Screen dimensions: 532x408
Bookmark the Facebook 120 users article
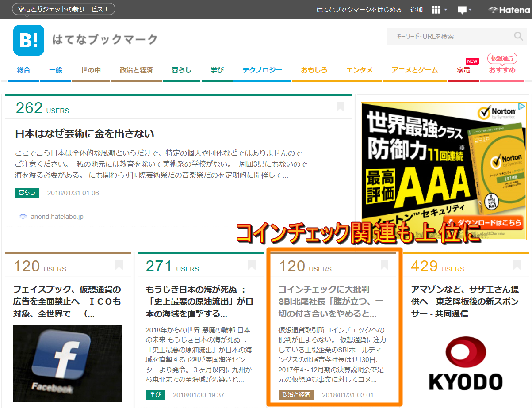(119, 265)
